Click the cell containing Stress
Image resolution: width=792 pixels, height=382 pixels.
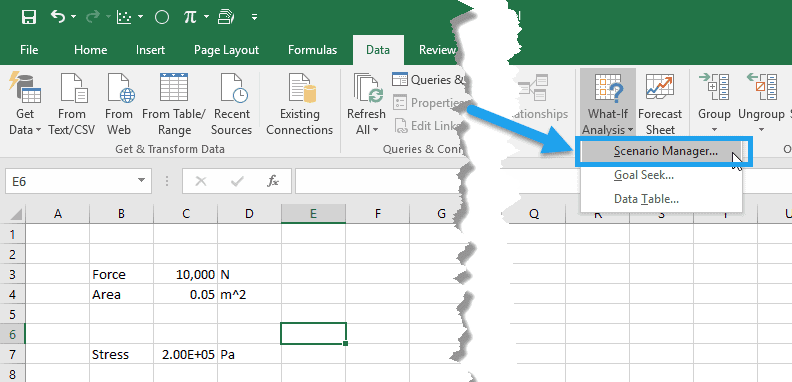[121, 355]
